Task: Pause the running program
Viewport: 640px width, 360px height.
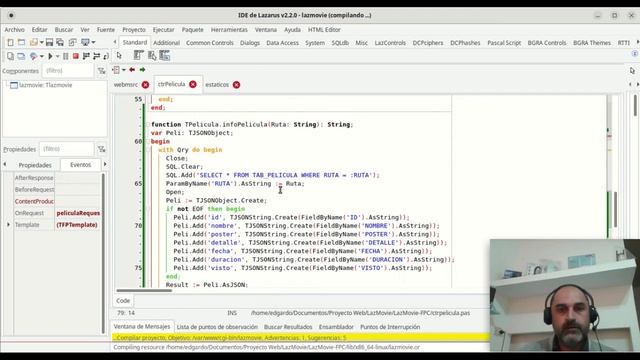Action: pos(66,56)
